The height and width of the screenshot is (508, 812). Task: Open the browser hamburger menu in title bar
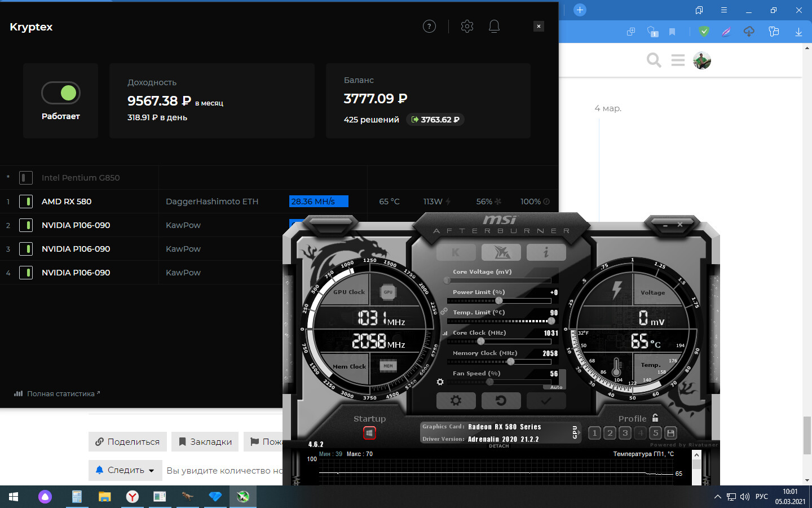tap(724, 10)
